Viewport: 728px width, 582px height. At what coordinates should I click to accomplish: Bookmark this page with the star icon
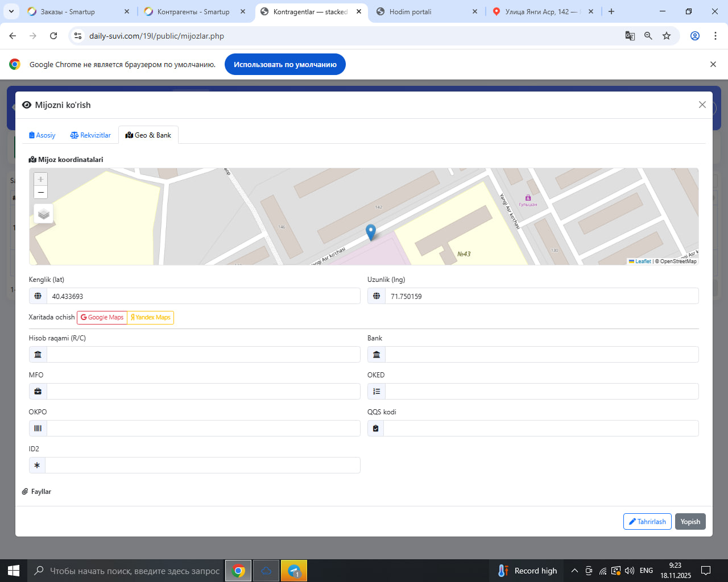pos(667,36)
